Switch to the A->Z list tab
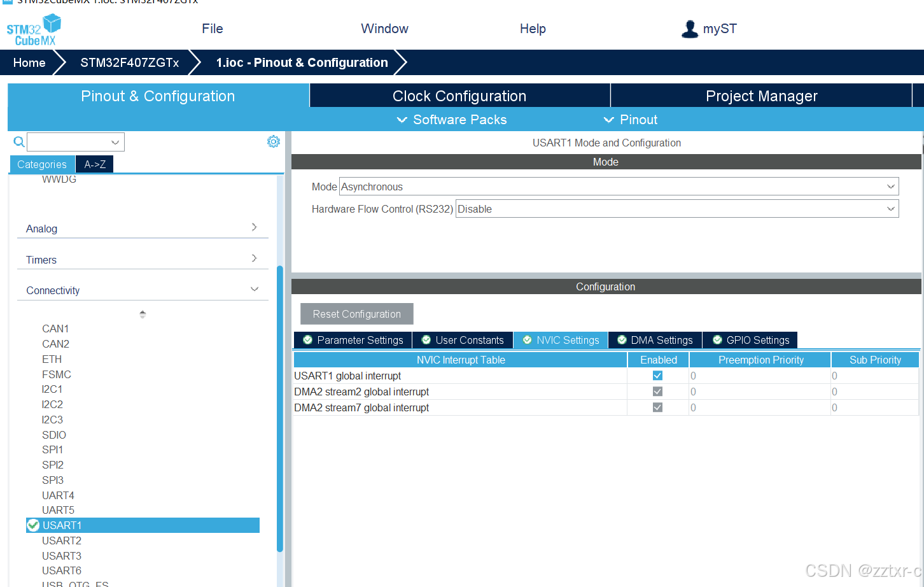The image size is (924, 587). pyautogui.click(x=95, y=164)
